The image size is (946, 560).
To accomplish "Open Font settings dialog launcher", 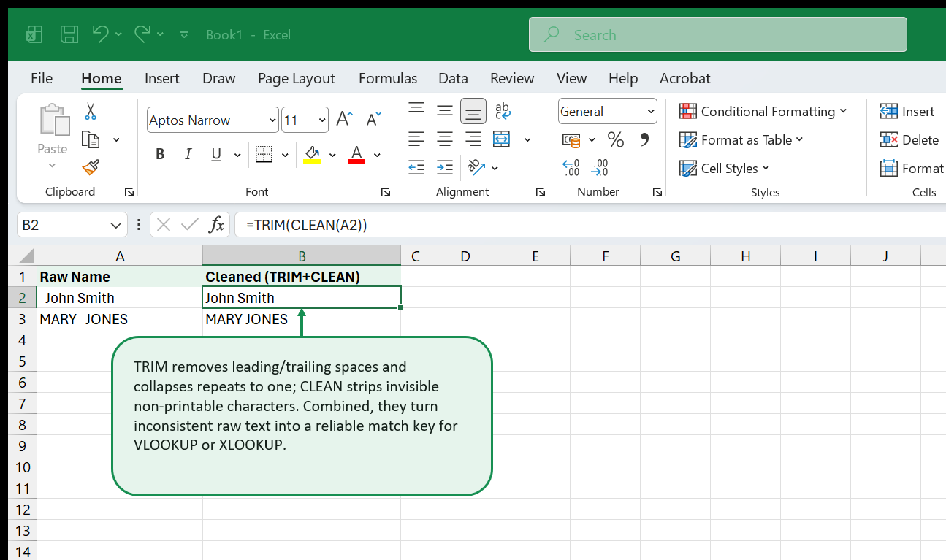I will point(386,192).
